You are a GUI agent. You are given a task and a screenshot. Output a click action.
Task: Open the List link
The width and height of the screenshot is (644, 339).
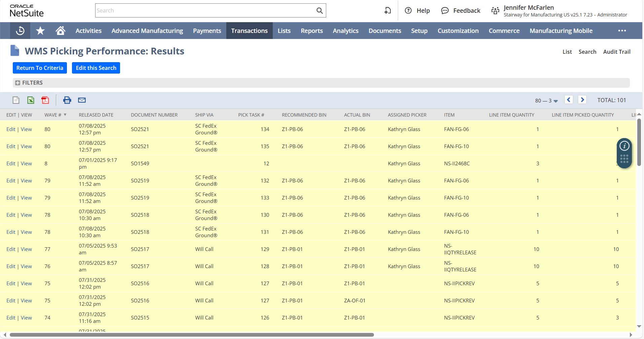tap(567, 52)
